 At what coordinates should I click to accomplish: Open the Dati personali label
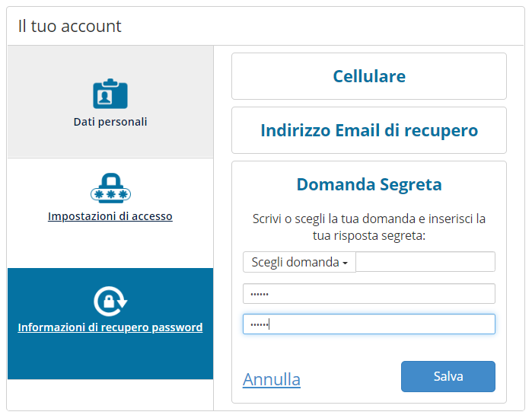[x=110, y=122]
